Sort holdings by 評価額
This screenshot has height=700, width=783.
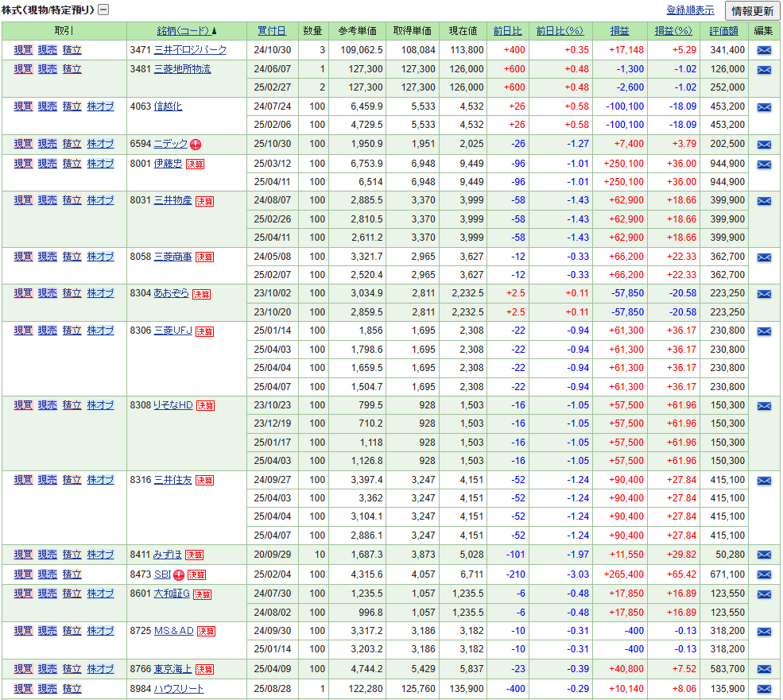pyautogui.click(x=723, y=31)
